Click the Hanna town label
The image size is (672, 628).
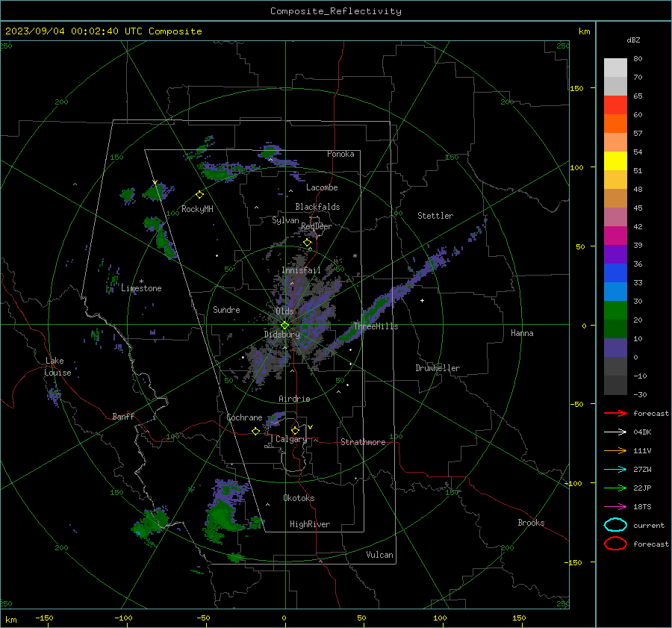pyautogui.click(x=522, y=333)
